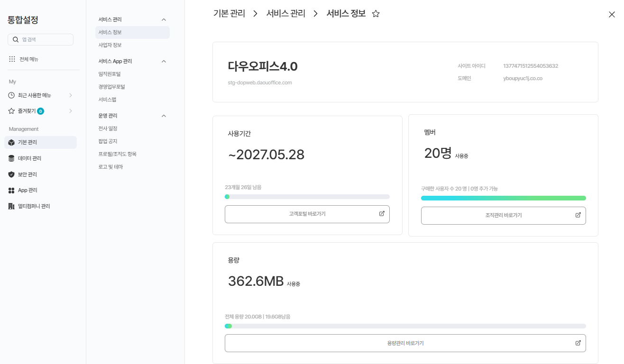624x364 pixels.
Task: Click 고객포털 바로가기 button
Action: [x=307, y=214]
